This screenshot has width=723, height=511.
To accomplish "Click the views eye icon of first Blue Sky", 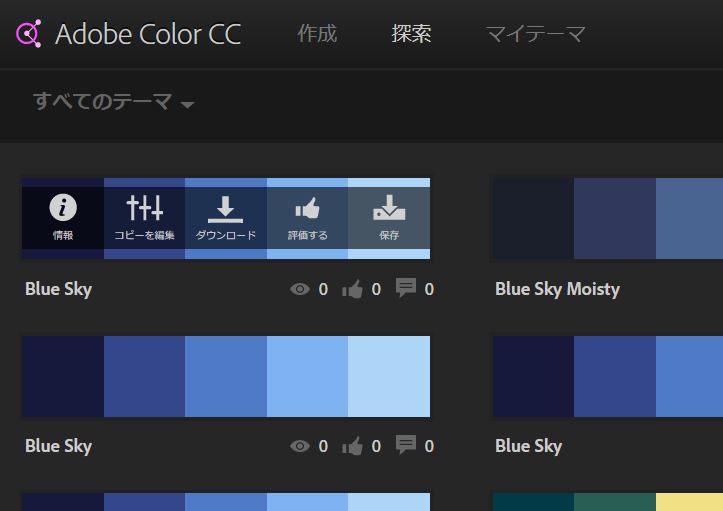I will click(x=299, y=290).
